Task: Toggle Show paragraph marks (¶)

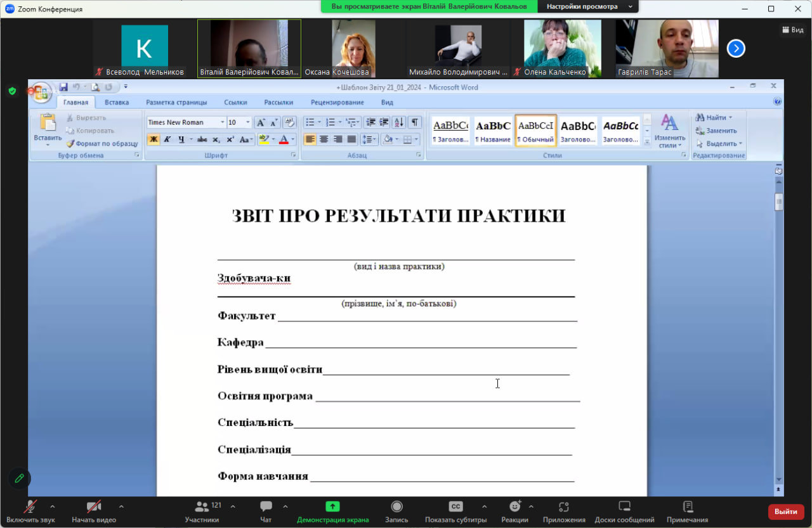Action: point(414,122)
